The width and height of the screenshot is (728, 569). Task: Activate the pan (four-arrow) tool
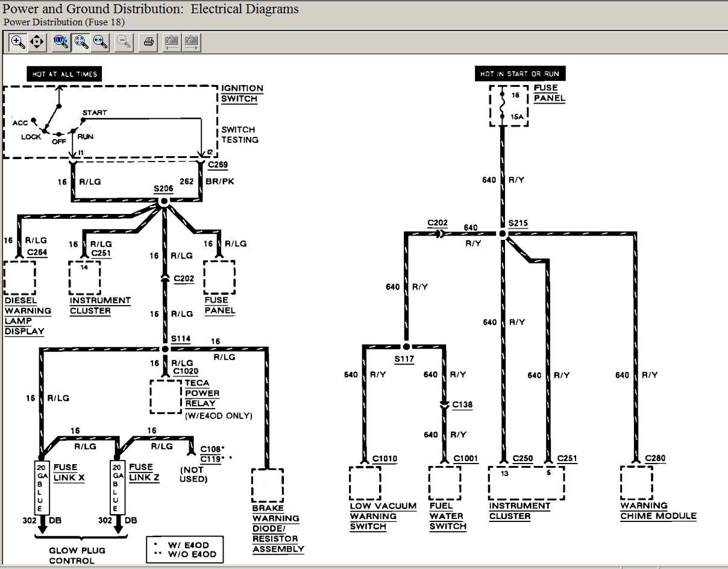[x=37, y=42]
